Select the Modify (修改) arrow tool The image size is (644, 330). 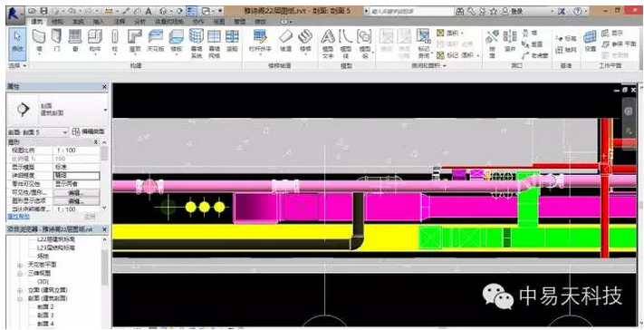click(17, 44)
